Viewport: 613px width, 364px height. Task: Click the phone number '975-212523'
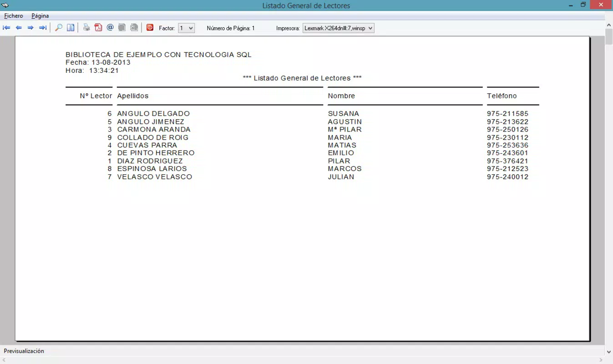coord(508,169)
